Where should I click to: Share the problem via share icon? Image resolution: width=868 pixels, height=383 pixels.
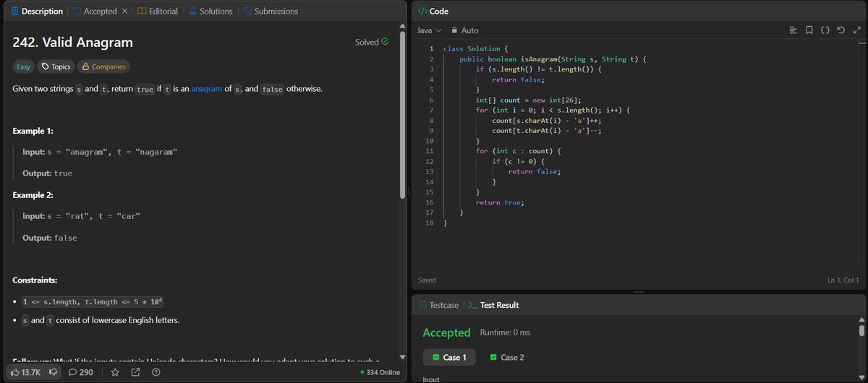pyautogui.click(x=135, y=372)
